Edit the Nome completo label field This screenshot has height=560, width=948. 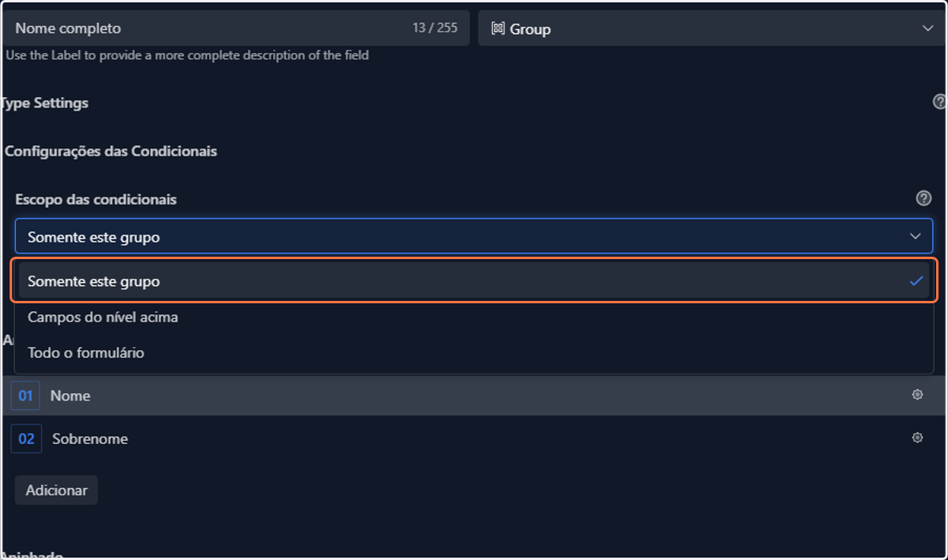(235, 28)
